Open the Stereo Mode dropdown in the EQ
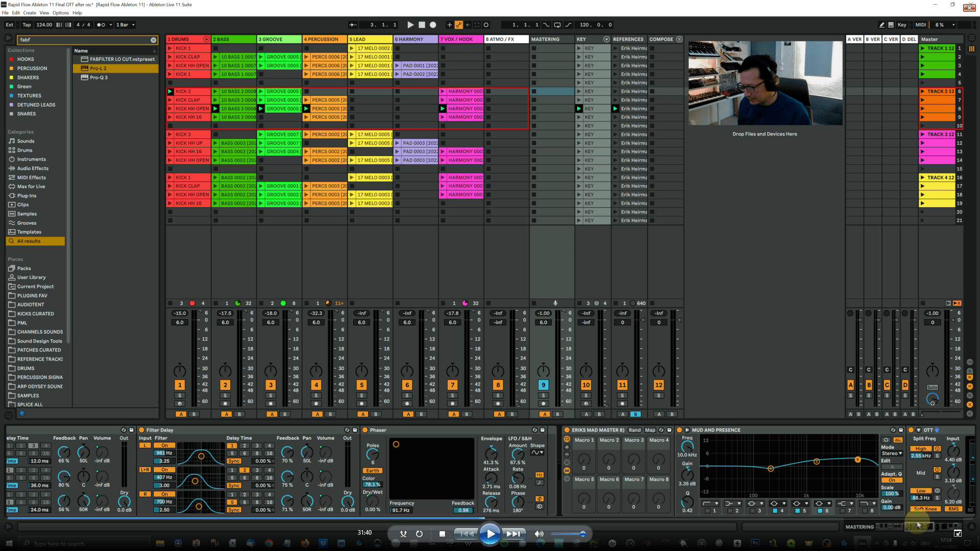The width and height of the screenshot is (980, 551). tap(892, 454)
